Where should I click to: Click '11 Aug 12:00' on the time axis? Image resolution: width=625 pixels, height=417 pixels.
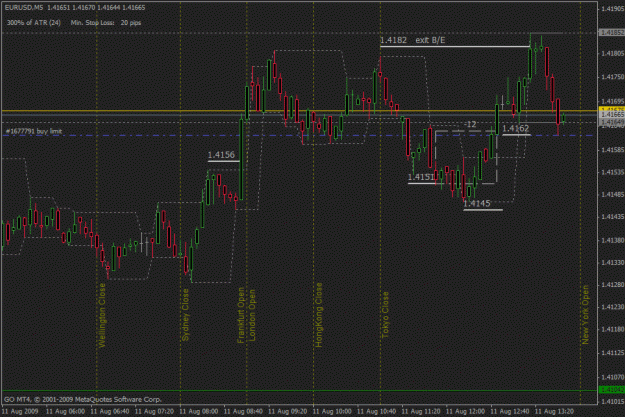pyautogui.click(x=466, y=411)
